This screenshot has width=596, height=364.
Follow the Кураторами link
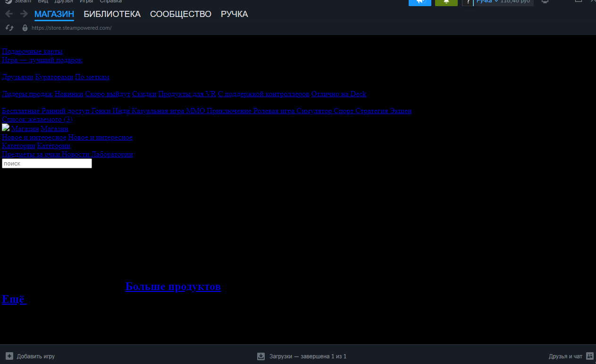coord(54,77)
